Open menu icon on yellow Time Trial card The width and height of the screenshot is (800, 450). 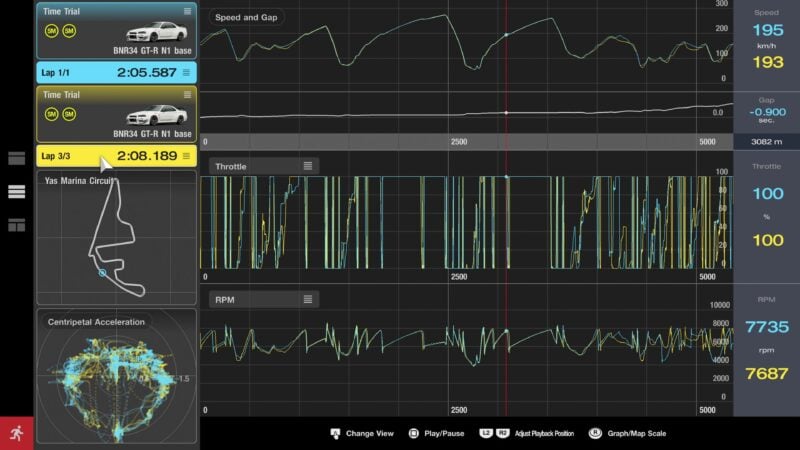(x=187, y=94)
